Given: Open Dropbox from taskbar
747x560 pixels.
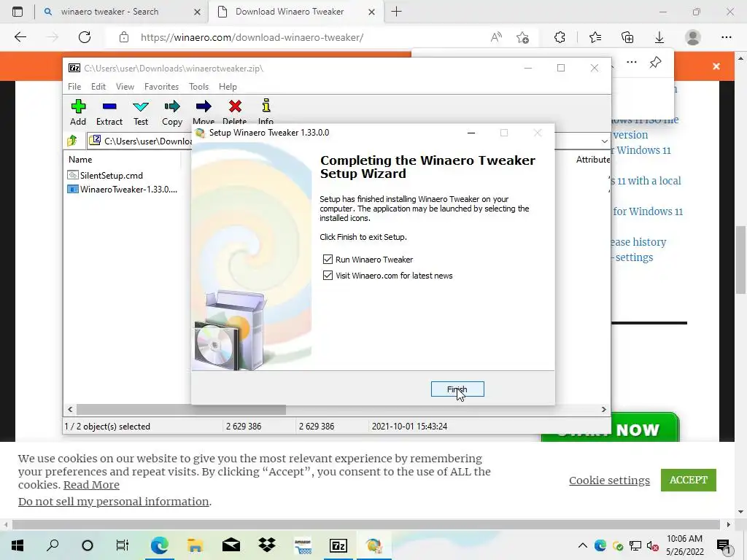Looking at the screenshot, I should (x=267, y=545).
